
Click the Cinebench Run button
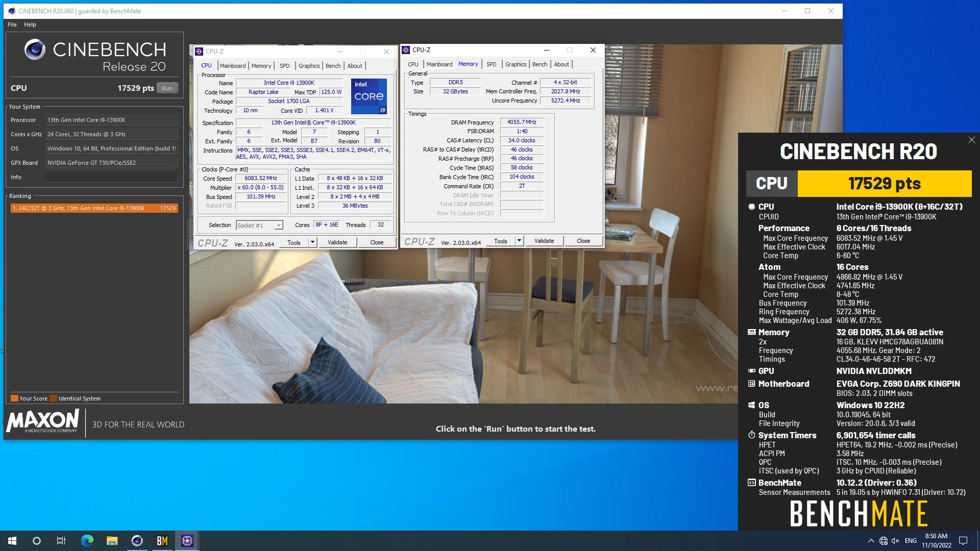point(167,88)
